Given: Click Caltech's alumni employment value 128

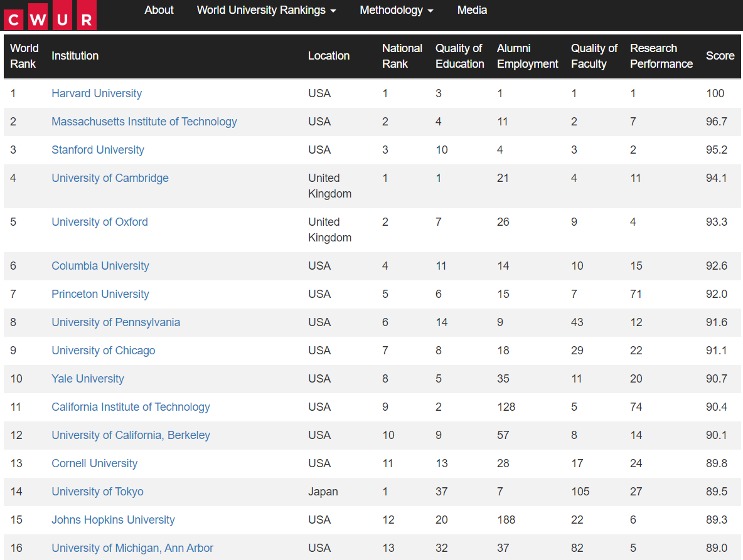Looking at the screenshot, I should tap(506, 407).
